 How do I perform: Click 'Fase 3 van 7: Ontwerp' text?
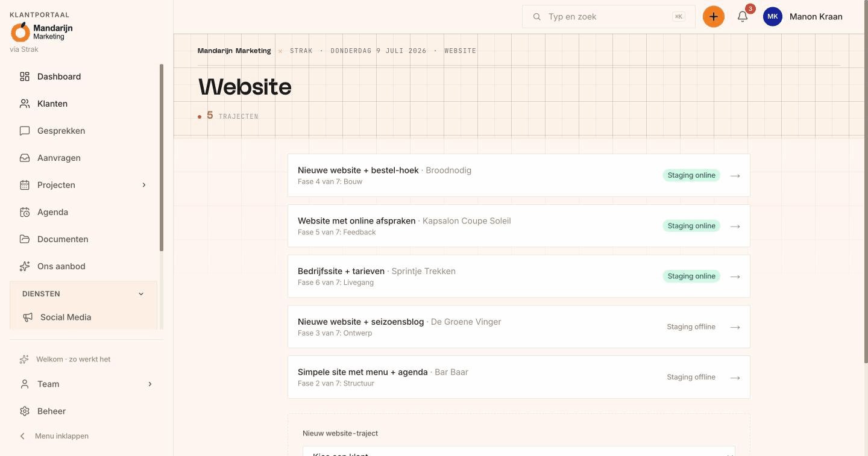(335, 333)
